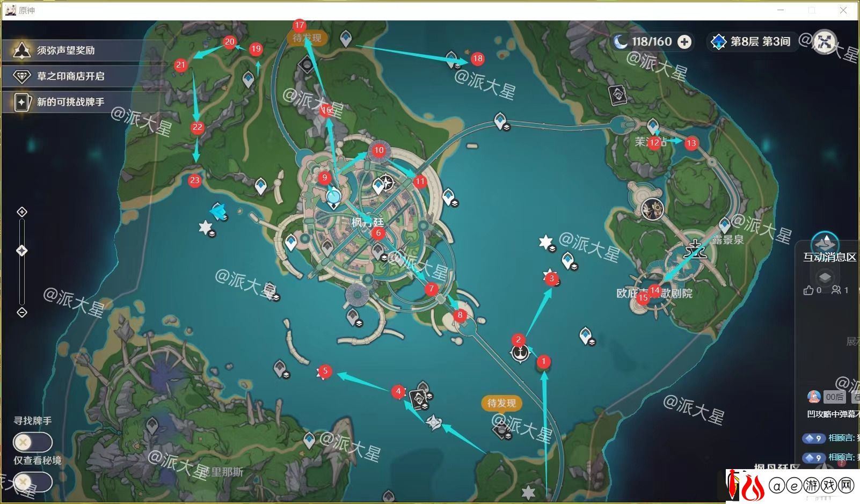Click the anchor waverider waypoint icon
This screenshot has height=504, width=860.
[x=520, y=353]
